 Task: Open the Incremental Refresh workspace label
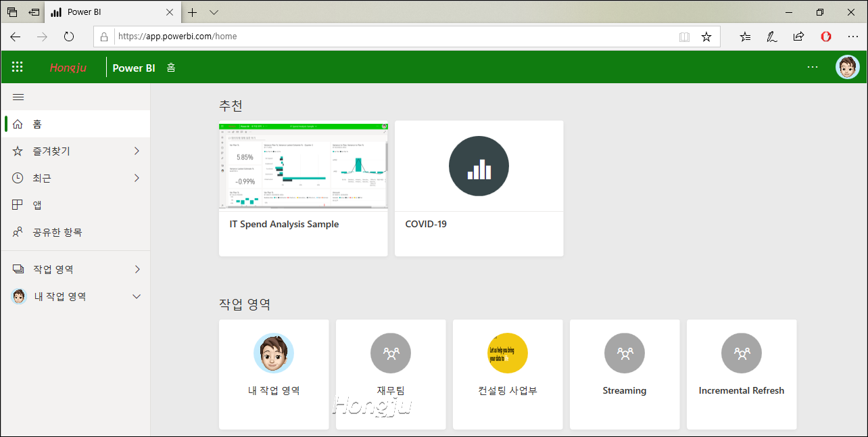[742, 390]
